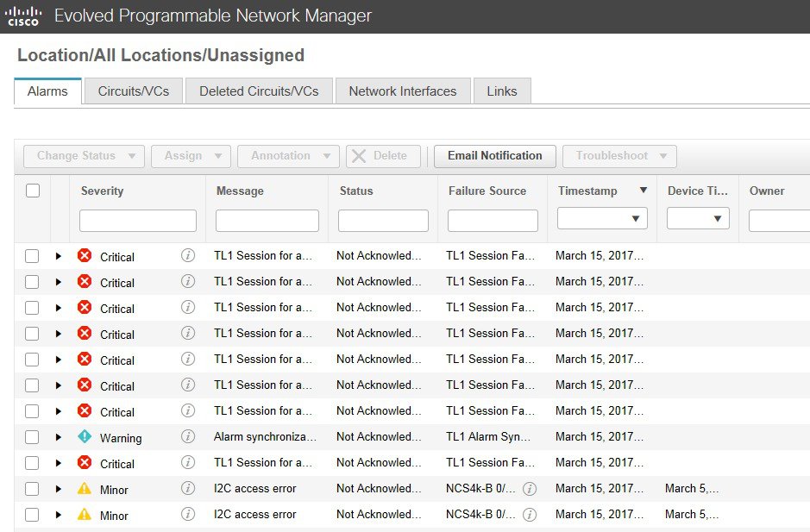Sort by the Timestamp column arrow
810x532 pixels.
643,191
